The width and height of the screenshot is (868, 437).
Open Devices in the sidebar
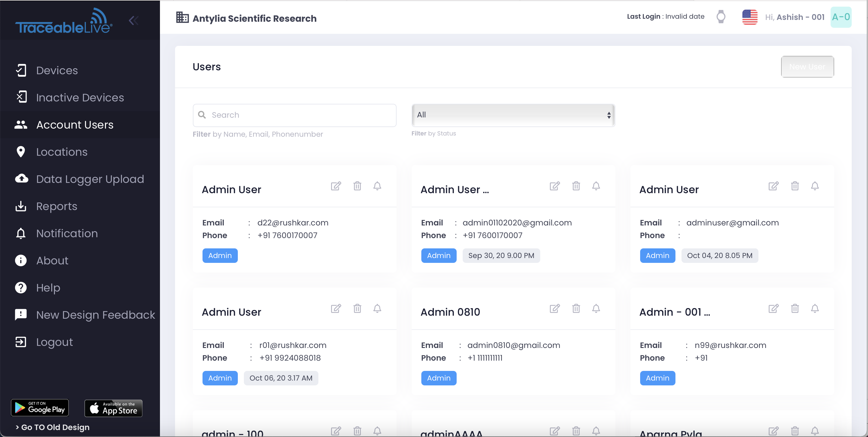80,70
